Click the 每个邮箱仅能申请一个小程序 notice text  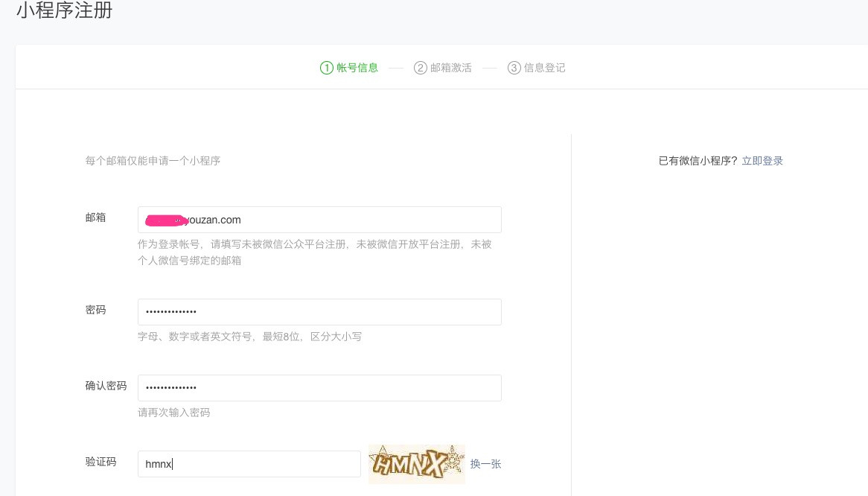point(153,161)
